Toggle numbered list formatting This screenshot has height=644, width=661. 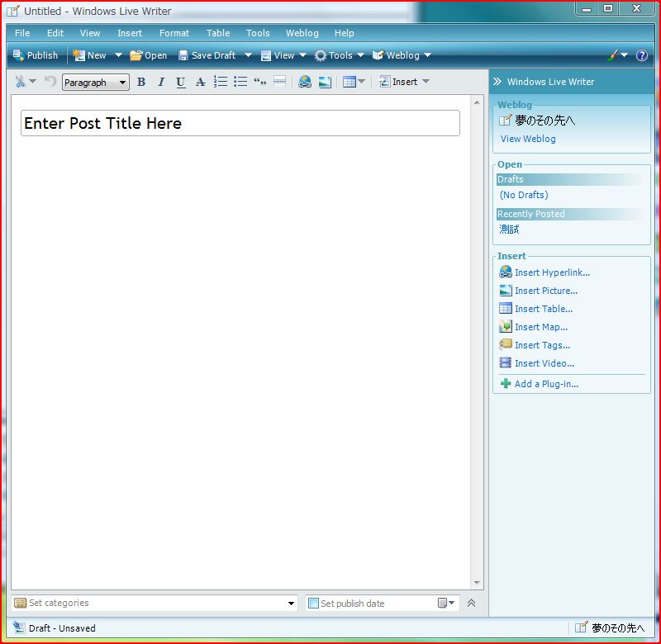tap(220, 81)
